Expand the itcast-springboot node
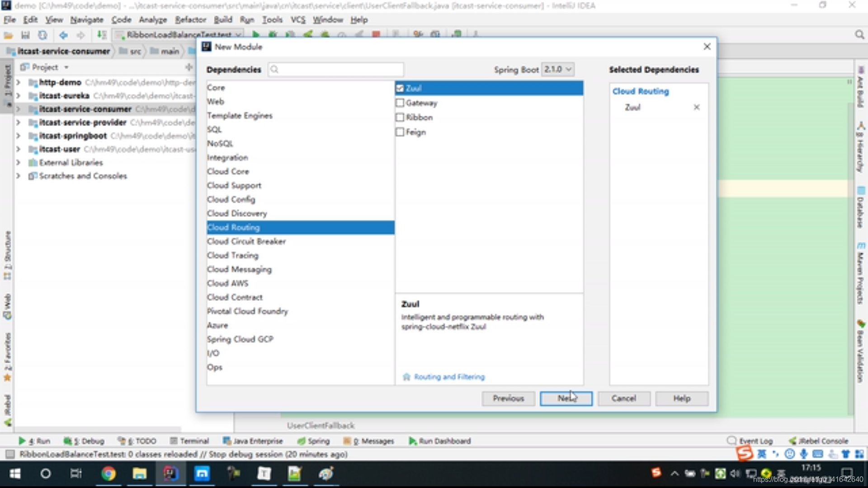 [x=18, y=136]
